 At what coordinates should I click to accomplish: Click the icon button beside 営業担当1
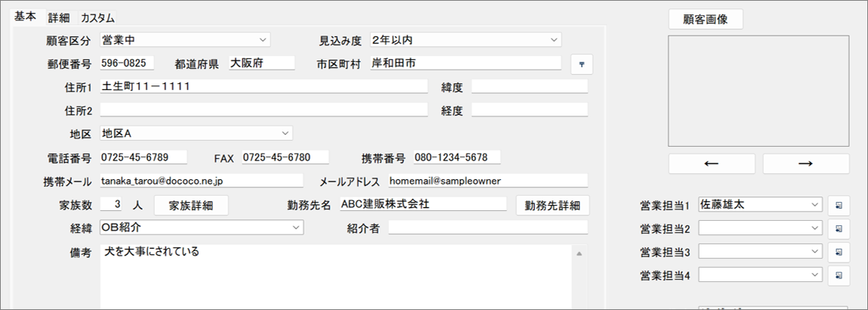pyautogui.click(x=839, y=205)
